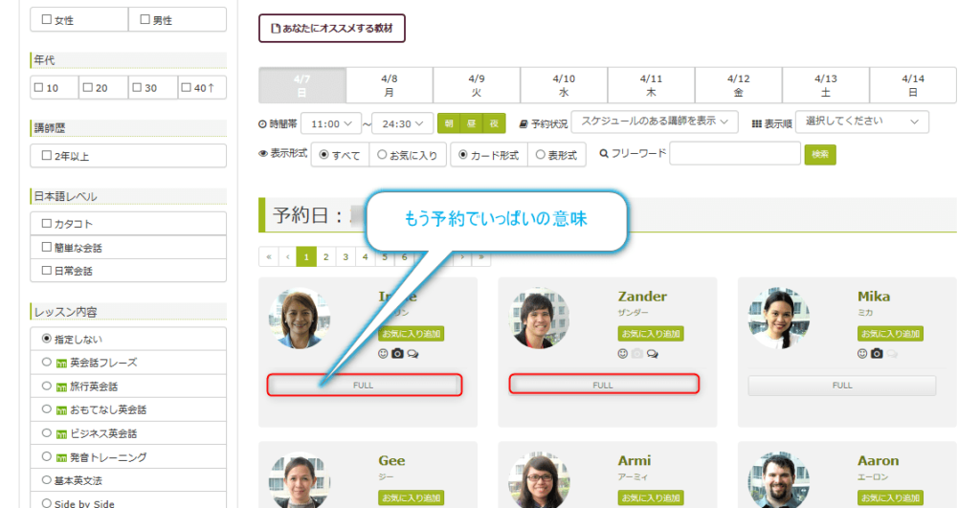Click the 夜 night time filter
Viewport: 980px width, 508px height.
coord(494,123)
